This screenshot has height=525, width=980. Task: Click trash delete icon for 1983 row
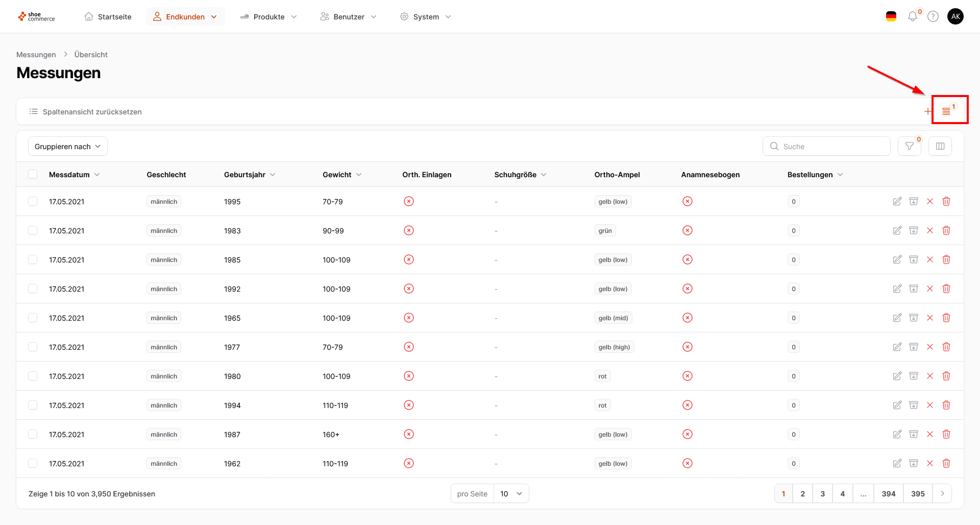946,230
